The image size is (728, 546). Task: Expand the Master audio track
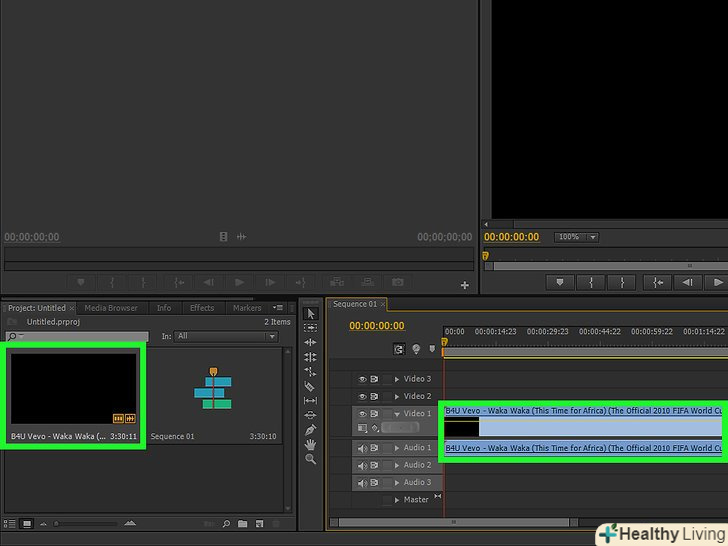tap(397, 500)
